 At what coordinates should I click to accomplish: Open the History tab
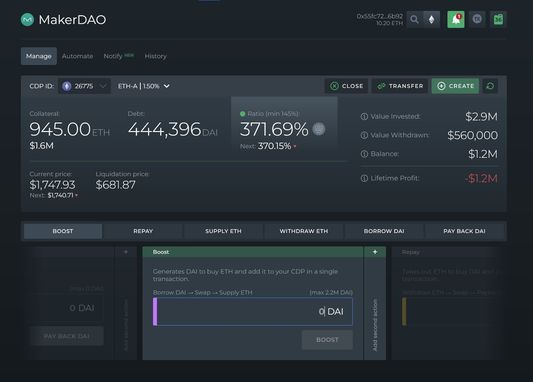[155, 56]
